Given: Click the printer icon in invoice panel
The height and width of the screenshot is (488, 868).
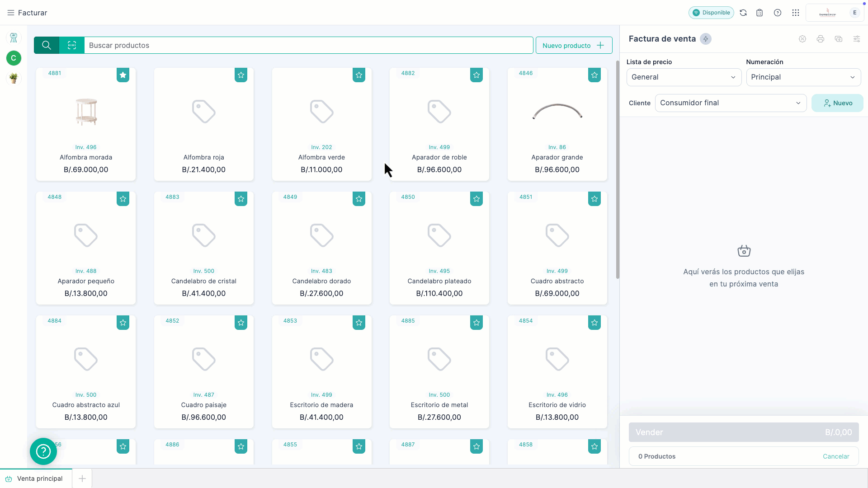Looking at the screenshot, I should click(820, 39).
